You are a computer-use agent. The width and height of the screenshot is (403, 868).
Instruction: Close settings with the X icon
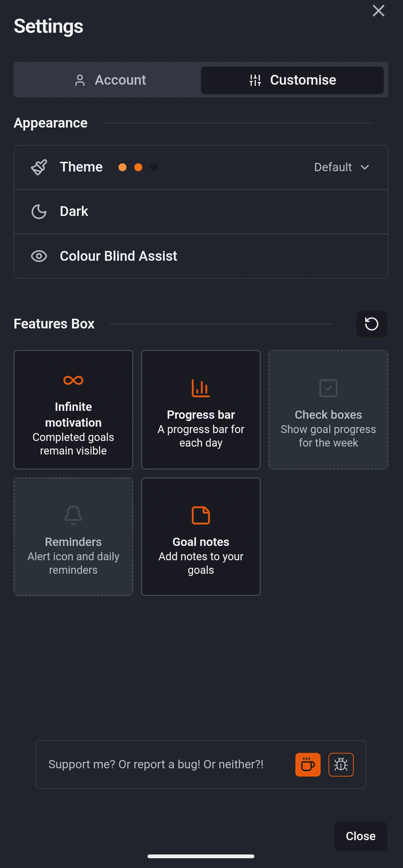pyautogui.click(x=378, y=11)
